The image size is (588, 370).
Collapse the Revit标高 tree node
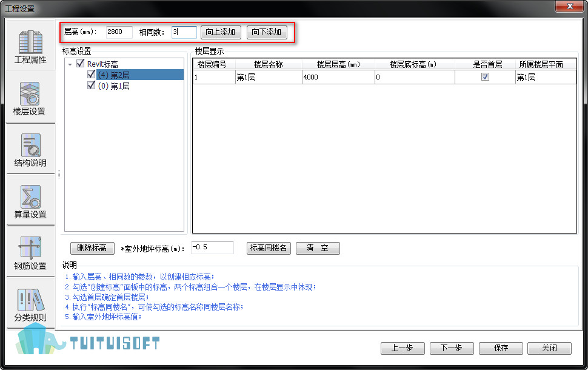click(70, 64)
